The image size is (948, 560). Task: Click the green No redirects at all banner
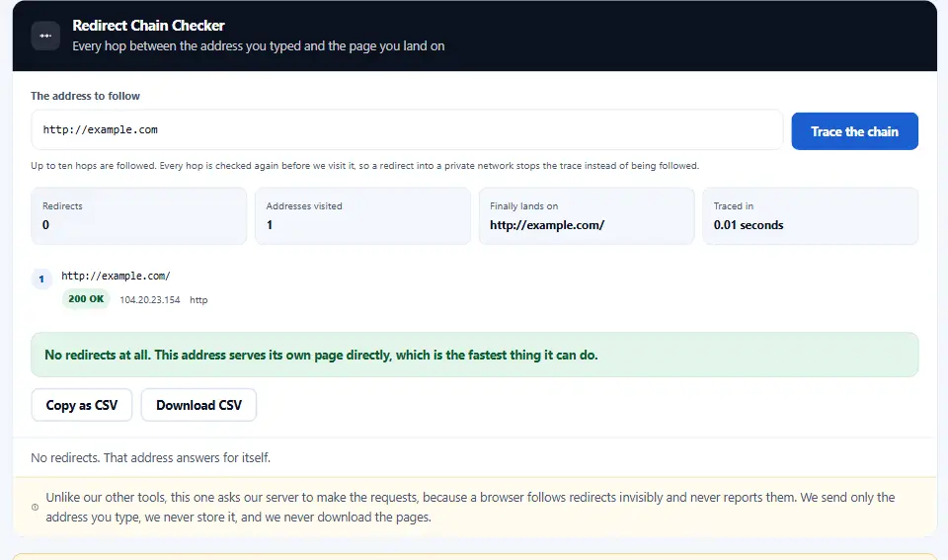pyautogui.click(x=475, y=355)
